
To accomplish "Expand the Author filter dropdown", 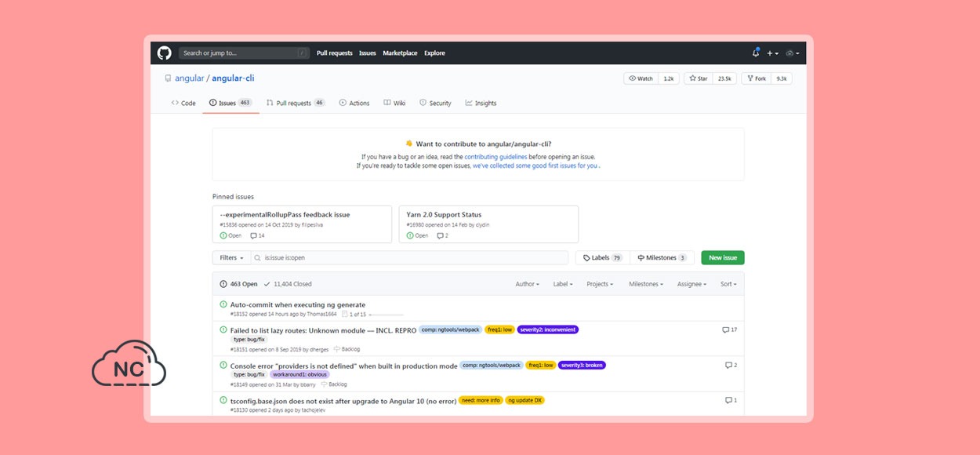I will (x=528, y=284).
